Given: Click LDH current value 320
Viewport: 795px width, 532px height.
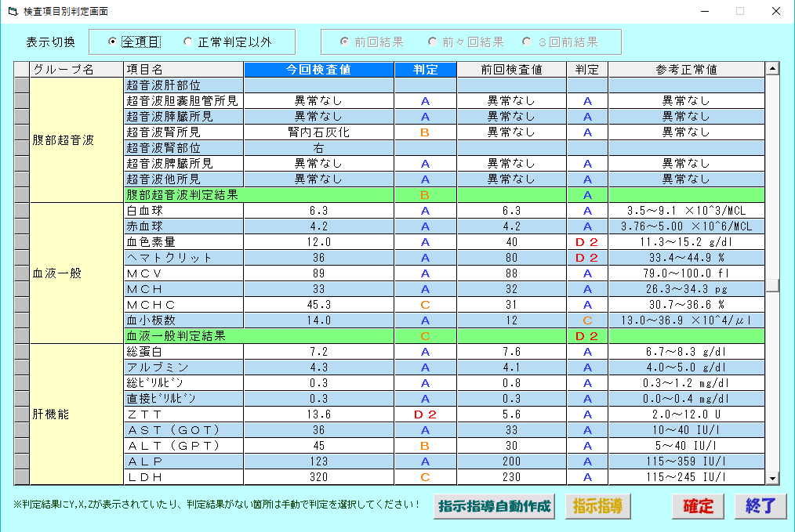Looking at the screenshot, I should 319,477.
